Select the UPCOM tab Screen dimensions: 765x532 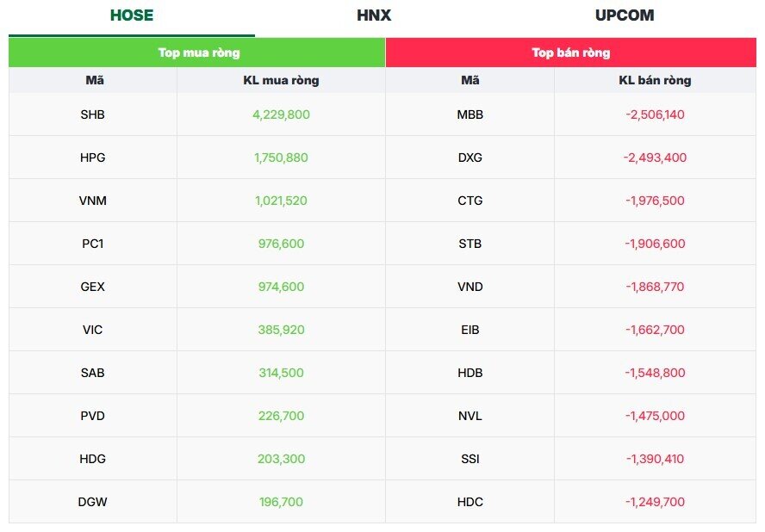pos(624,15)
